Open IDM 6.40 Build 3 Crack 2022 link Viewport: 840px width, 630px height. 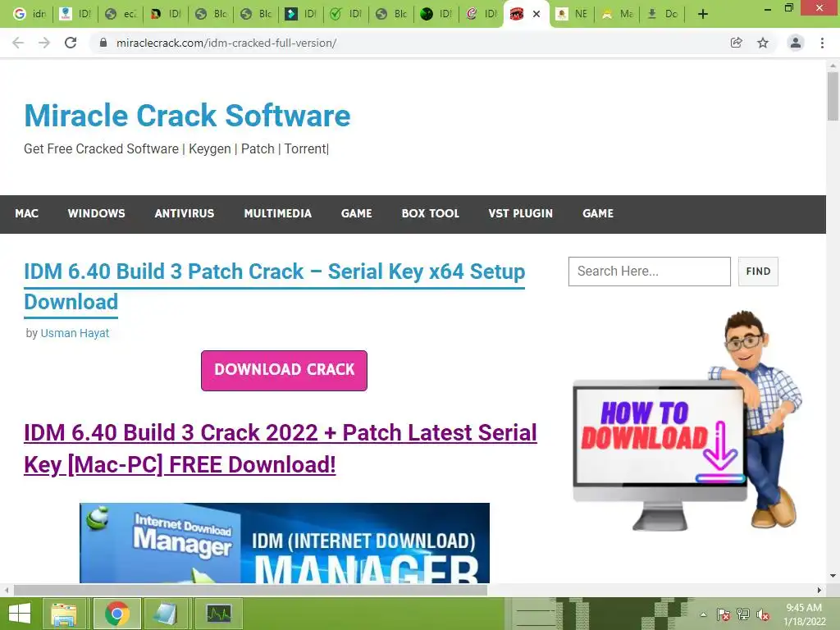(281, 449)
